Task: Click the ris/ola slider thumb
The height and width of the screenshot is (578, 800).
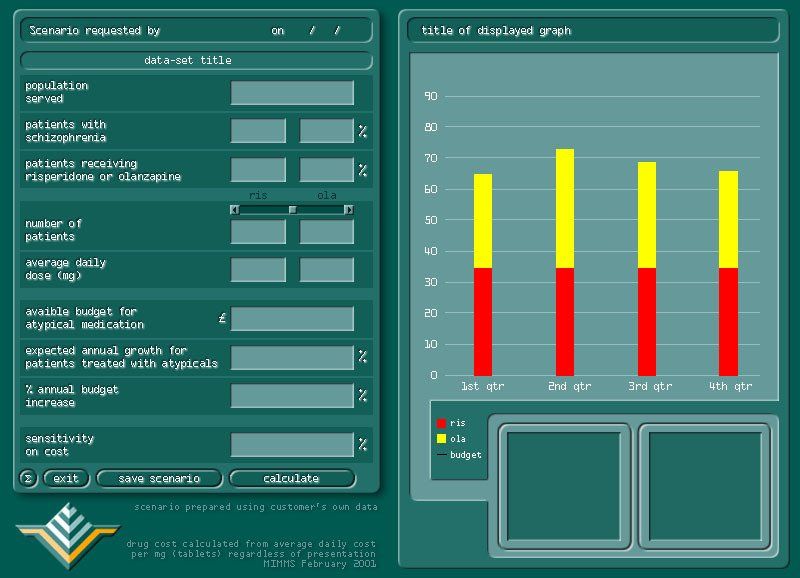Action: point(292,210)
